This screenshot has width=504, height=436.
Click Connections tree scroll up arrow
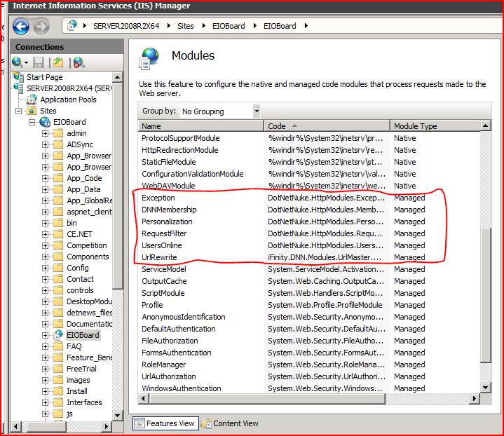click(118, 77)
